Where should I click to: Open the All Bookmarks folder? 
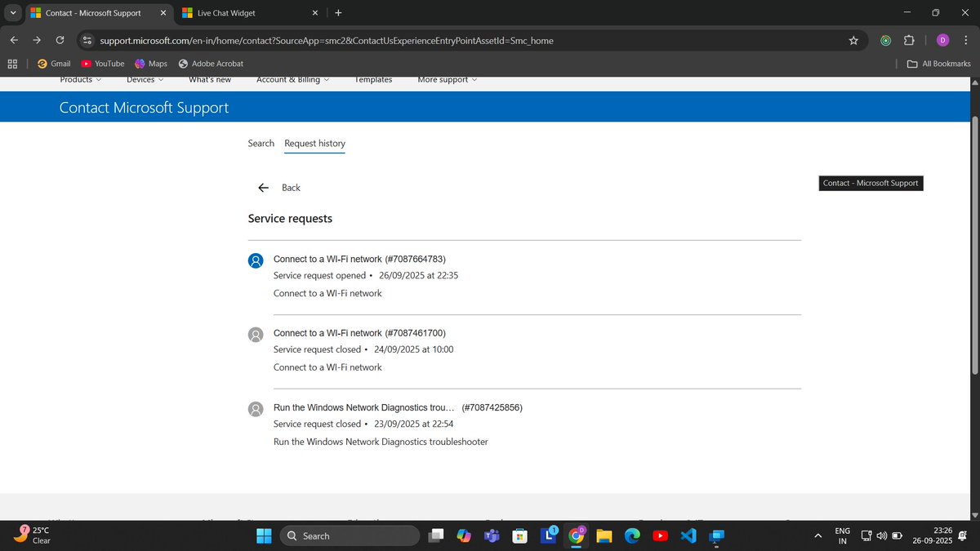pyautogui.click(x=939, y=64)
